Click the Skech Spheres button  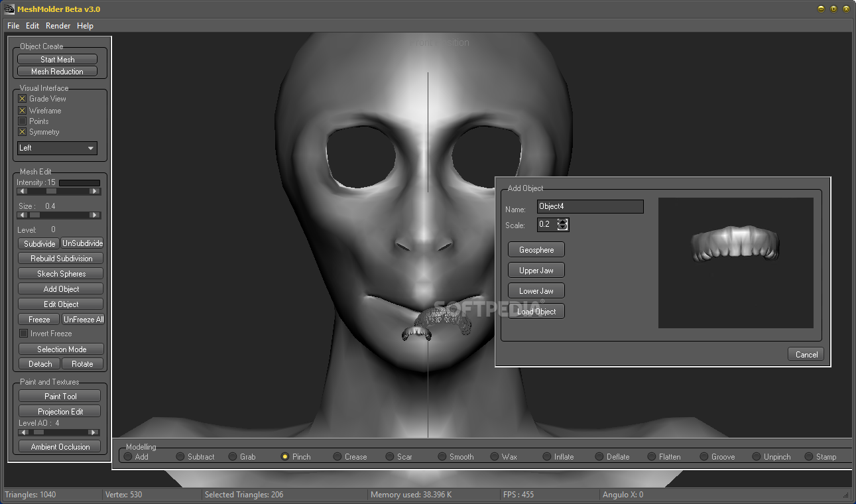pyautogui.click(x=61, y=274)
